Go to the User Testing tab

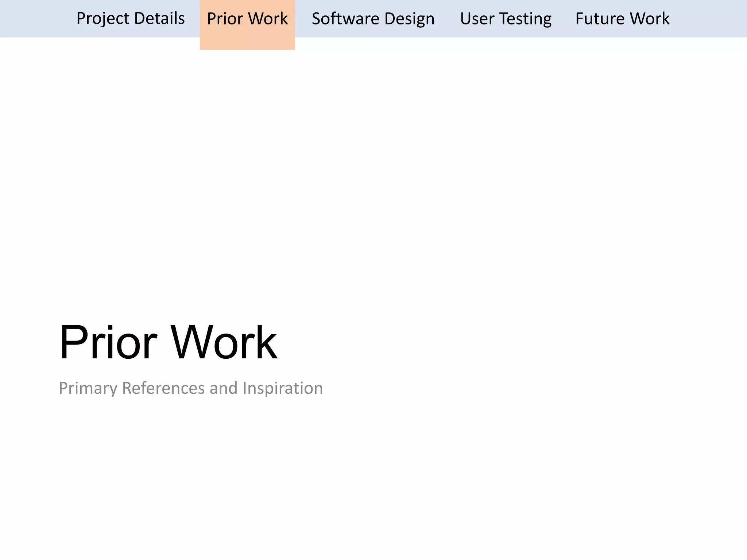pos(506,19)
